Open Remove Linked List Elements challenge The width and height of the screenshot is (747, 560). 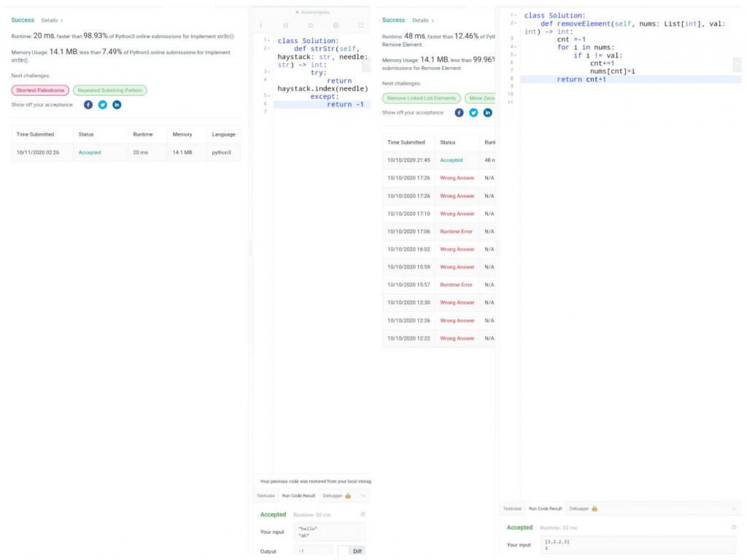tap(422, 98)
